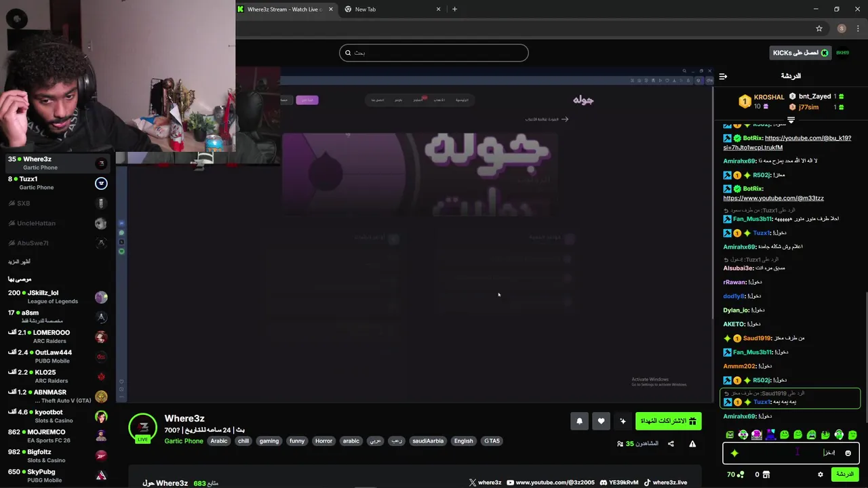The width and height of the screenshot is (868, 488).
Task: Click into the chat message input field
Action: click(791, 453)
